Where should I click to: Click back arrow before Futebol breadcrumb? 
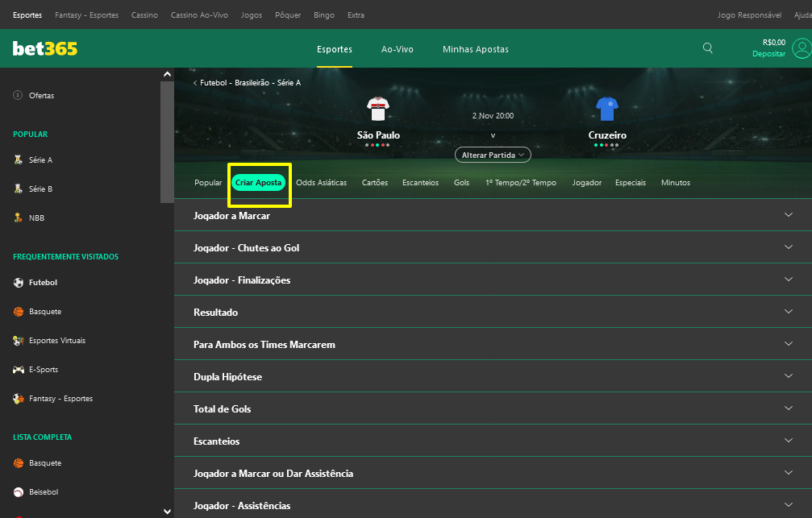tap(195, 83)
